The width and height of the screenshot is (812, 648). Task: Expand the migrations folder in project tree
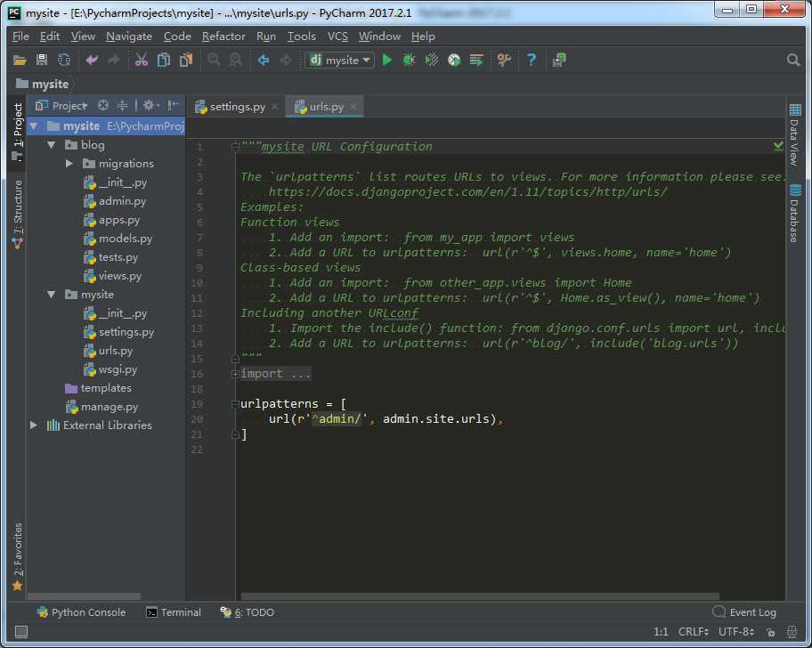[70, 164]
